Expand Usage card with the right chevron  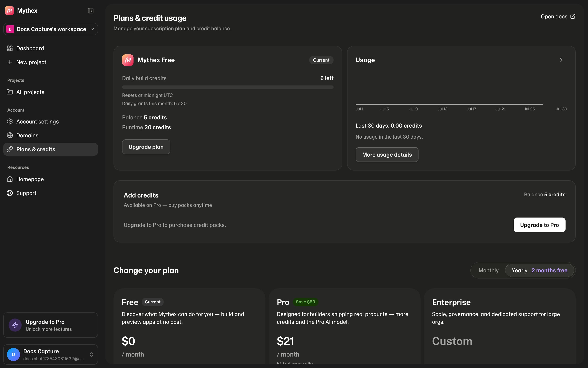tap(561, 60)
